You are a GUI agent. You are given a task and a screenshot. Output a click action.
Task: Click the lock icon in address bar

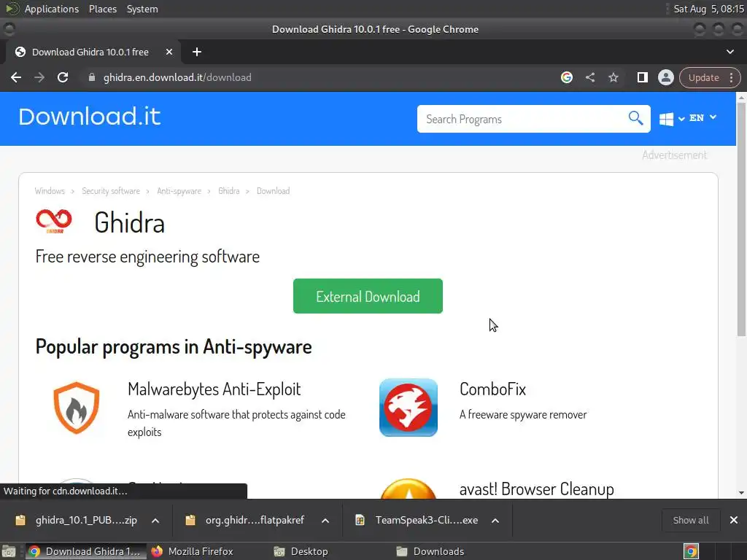(x=92, y=77)
